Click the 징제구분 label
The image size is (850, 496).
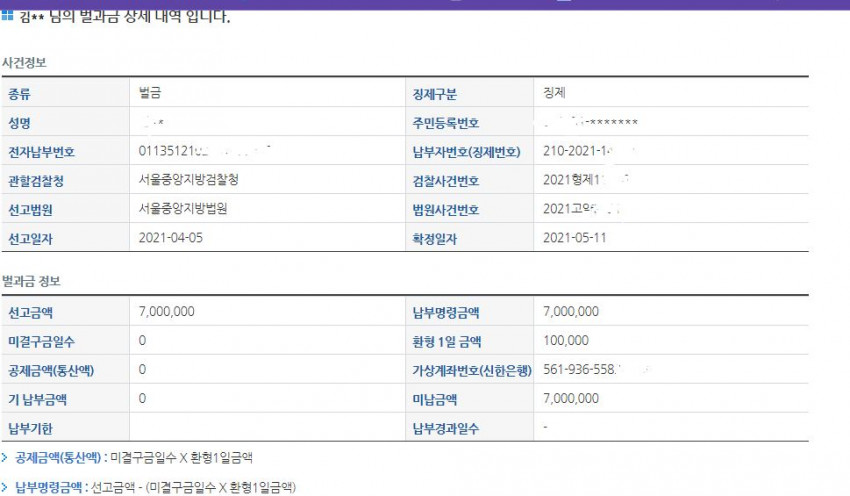[x=435, y=94]
